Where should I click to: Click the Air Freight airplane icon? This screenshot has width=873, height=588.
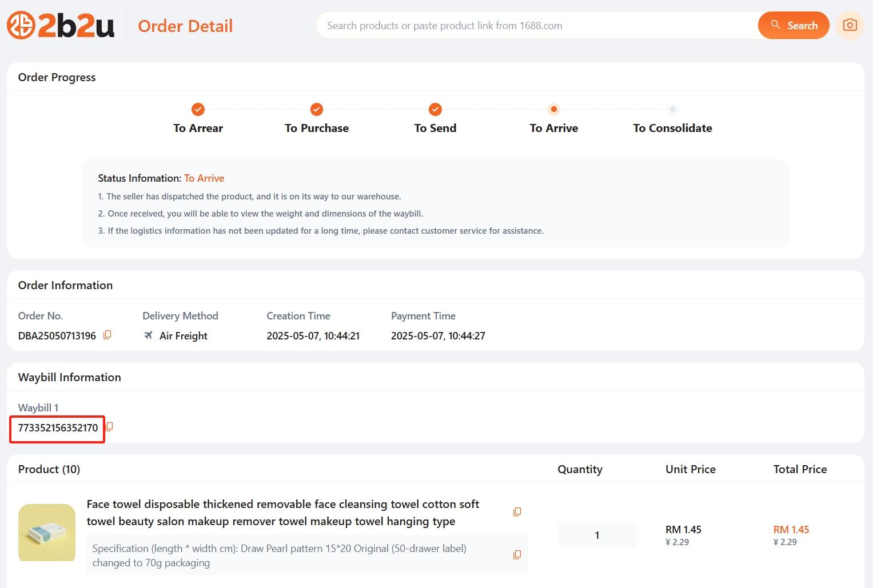point(148,335)
